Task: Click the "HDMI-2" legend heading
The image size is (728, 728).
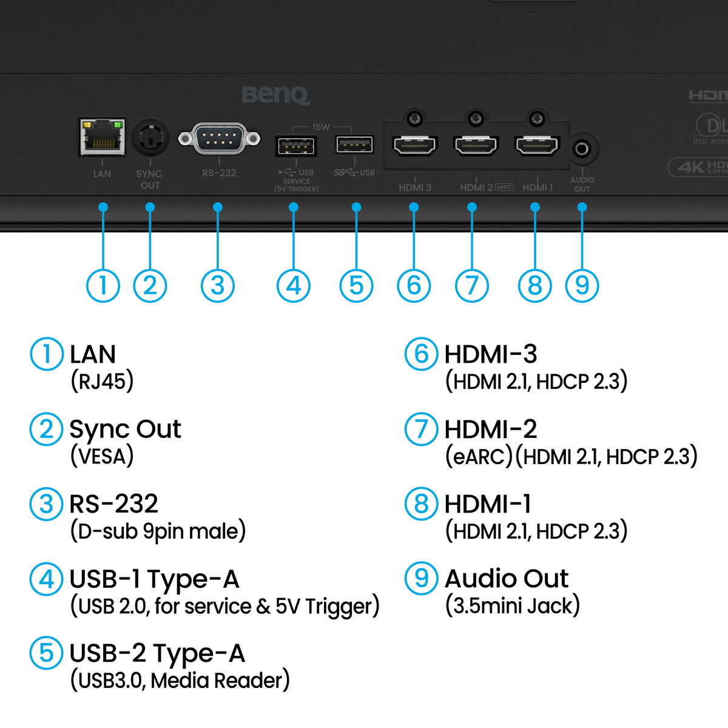Action: (x=491, y=430)
